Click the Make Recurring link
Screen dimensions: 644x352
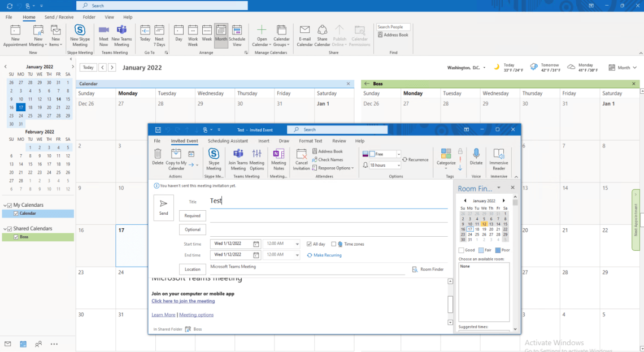tap(324, 255)
